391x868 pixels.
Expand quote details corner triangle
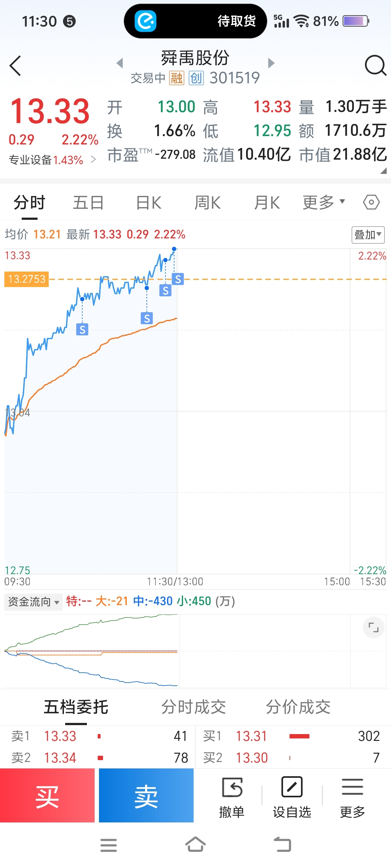pyautogui.click(x=383, y=171)
